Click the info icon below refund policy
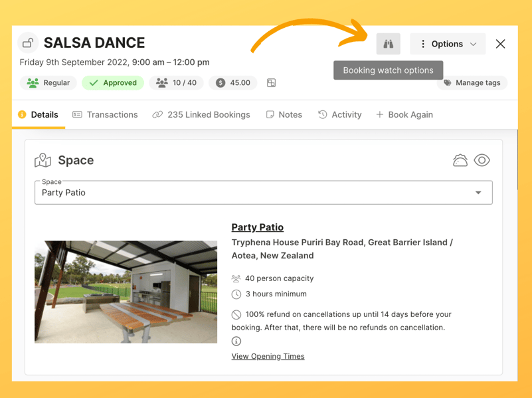532x398 pixels. (x=236, y=341)
